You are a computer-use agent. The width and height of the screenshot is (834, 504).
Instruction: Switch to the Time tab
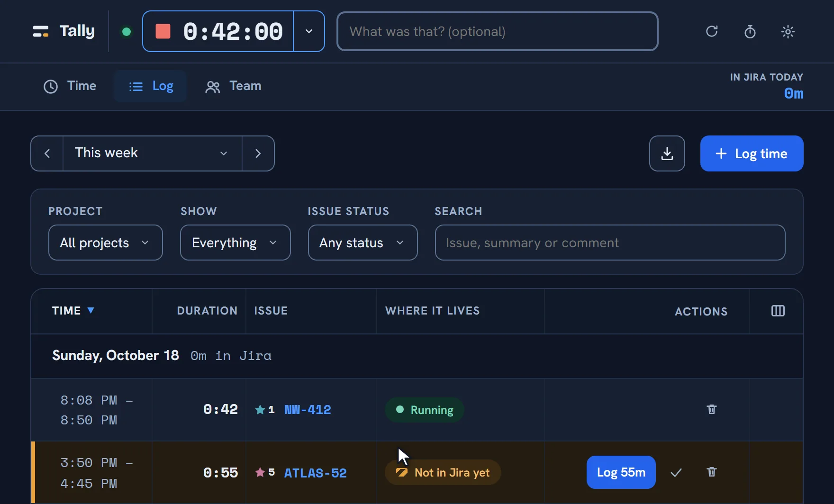(70, 86)
